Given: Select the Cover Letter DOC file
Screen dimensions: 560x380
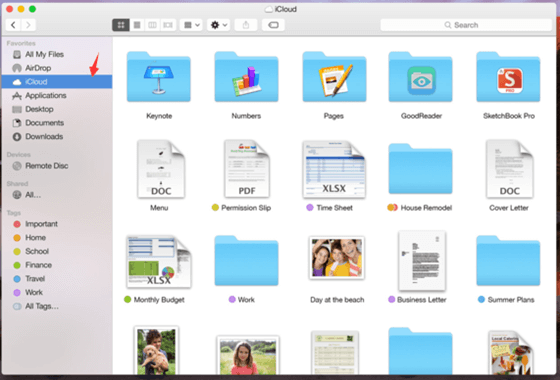Looking at the screenshot, I should 510,169.
